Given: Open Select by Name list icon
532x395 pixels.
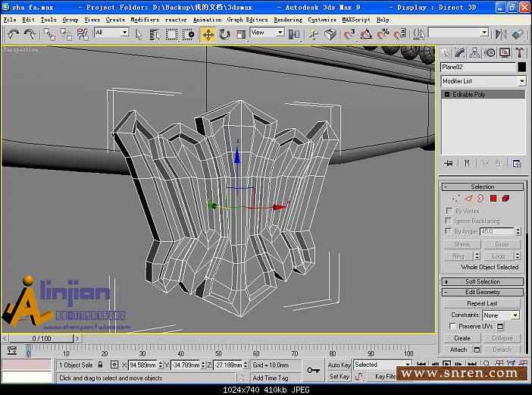Looking at the screenshot, I should pyautogui.click(x=155, y=34).
